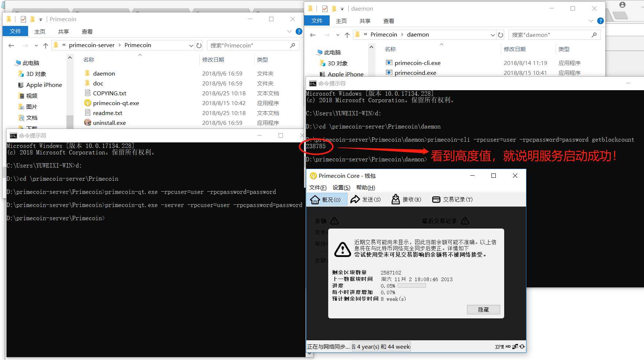Click the warning icon next to 余额
This screenshot has height=360, width=644.
[x=334, y=221]
